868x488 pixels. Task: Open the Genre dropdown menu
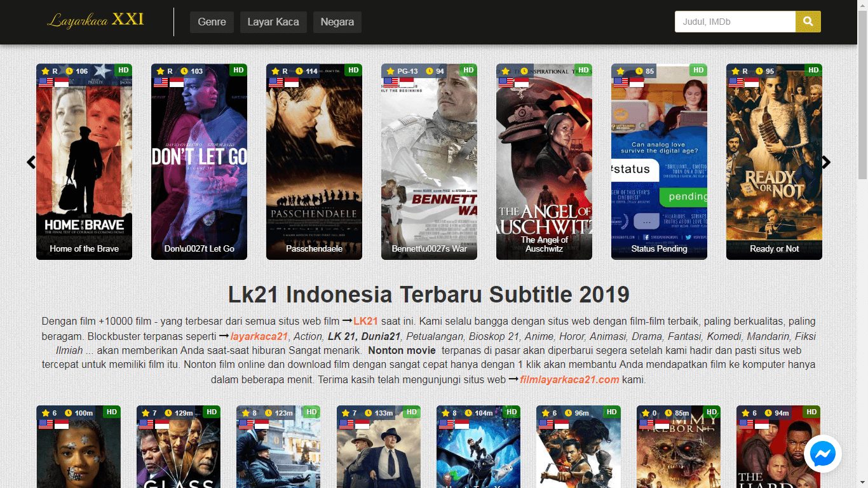(212, 22)
